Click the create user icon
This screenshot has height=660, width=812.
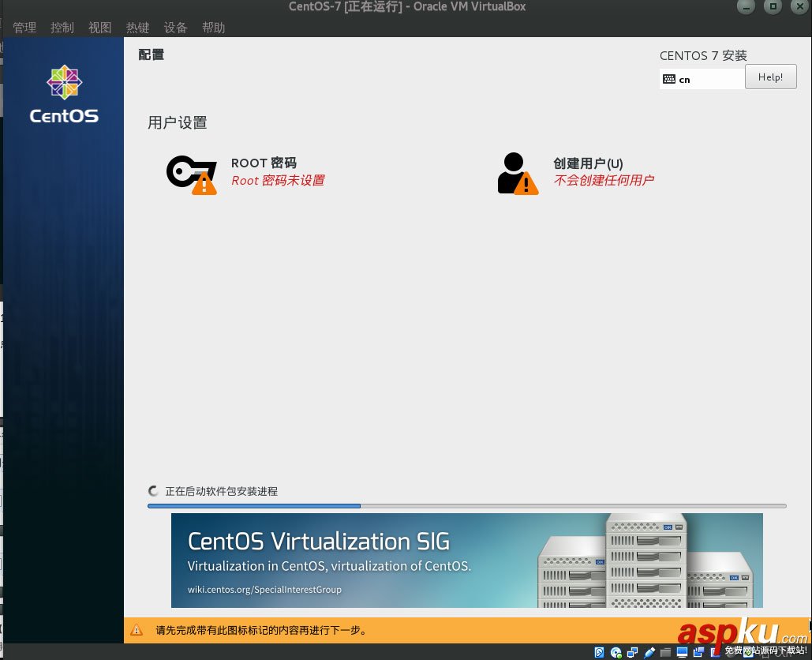pos(516,171)
